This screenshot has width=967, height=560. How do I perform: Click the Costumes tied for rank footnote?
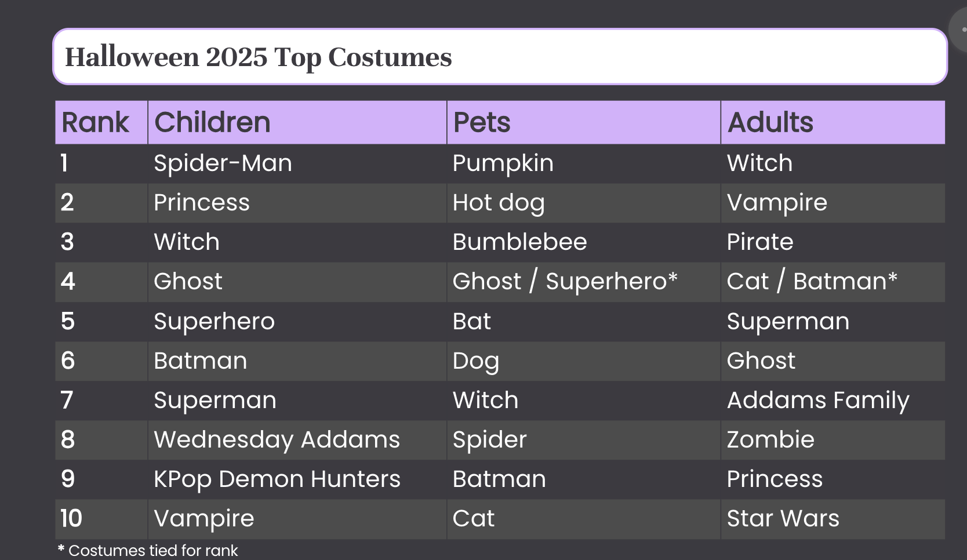(x=148, y=551)
